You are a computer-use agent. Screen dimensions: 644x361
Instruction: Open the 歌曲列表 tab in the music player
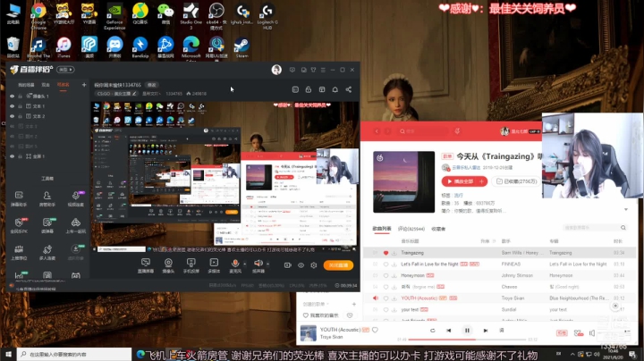[x=382, y=229]
